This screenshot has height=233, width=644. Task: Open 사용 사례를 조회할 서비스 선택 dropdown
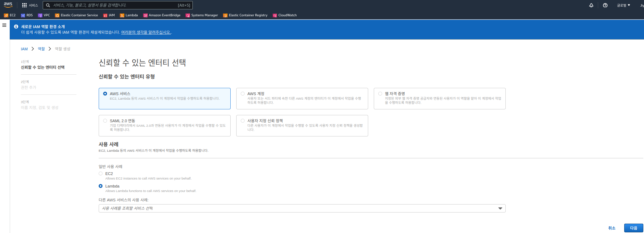pyautogui.click(x=302, y=208)
